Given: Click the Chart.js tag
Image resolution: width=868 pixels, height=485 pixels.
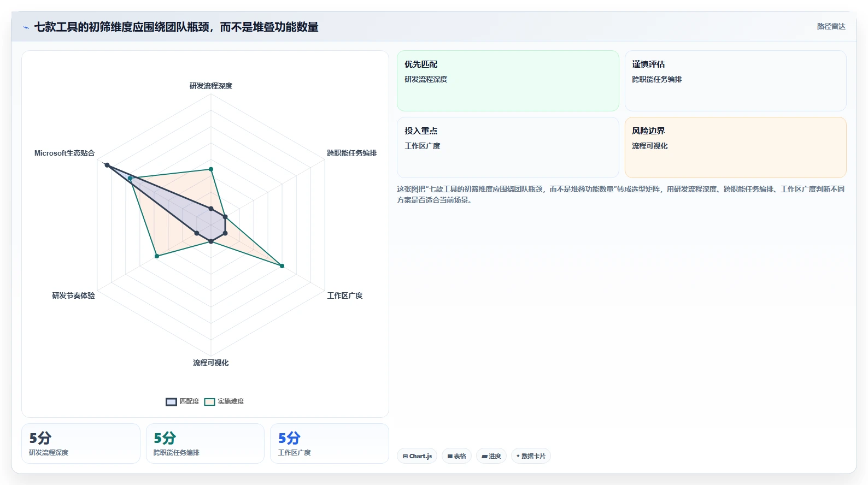Looking at the screenshot, I should point(417,456).
